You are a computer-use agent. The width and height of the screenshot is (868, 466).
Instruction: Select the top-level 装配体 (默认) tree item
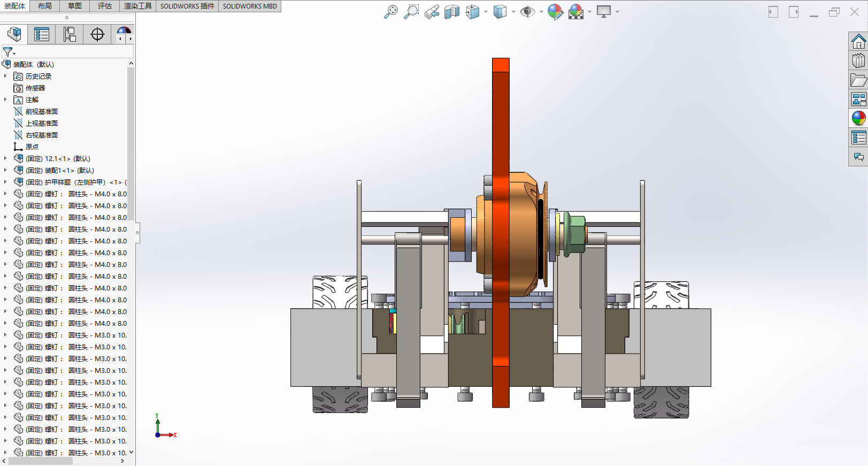coord(33,64)
